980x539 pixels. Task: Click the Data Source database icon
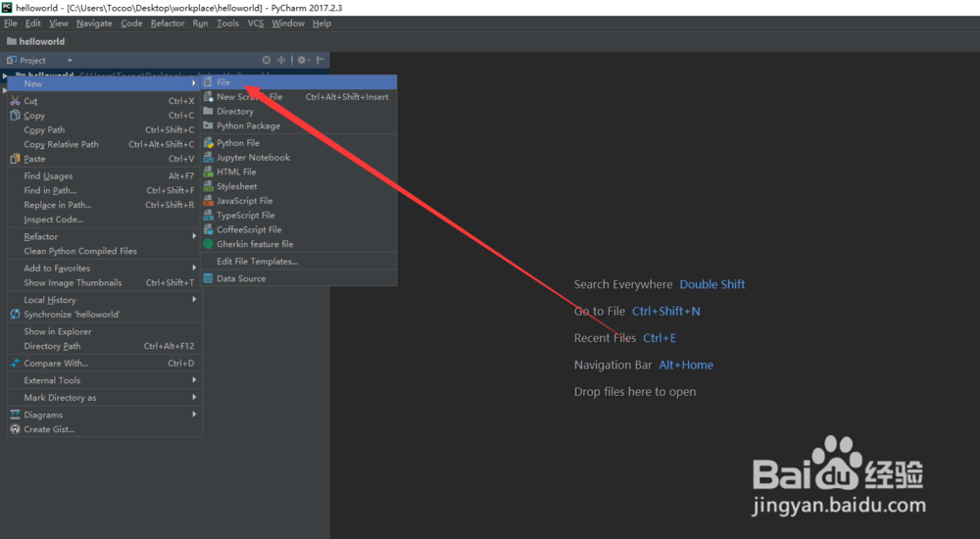[x=208, y=279]
